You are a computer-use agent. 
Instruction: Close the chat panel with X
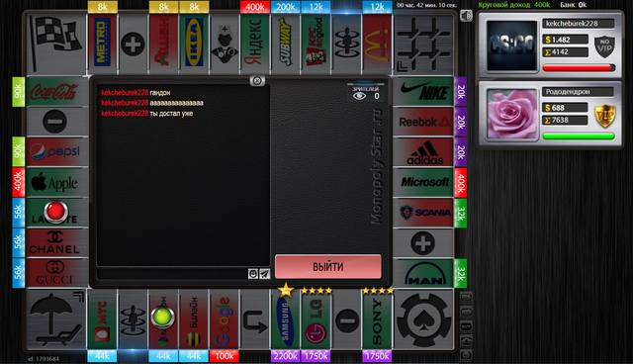(257, 81)
